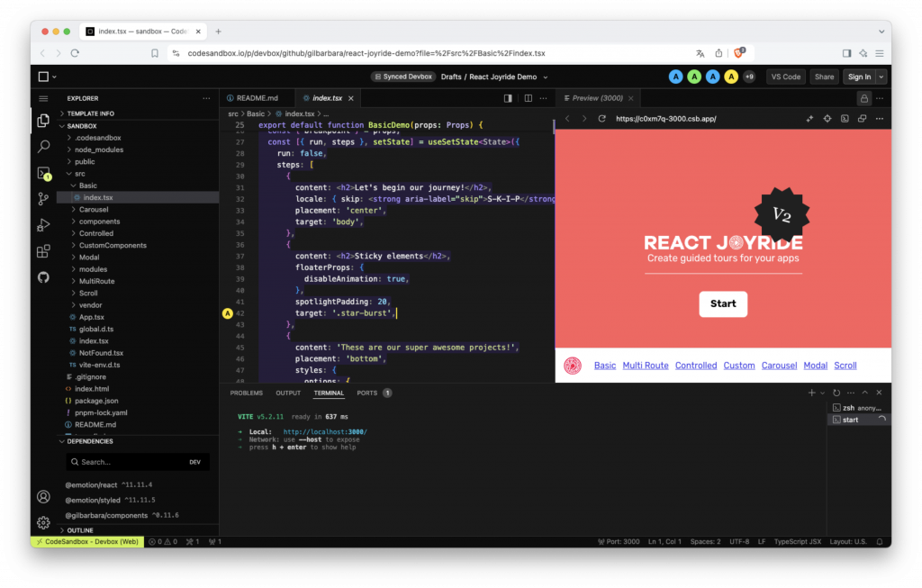Image resolution: width=922 pixels, height=588 pixels.
Task: Open editor more actions ellipsis
Action: [544, 98]
